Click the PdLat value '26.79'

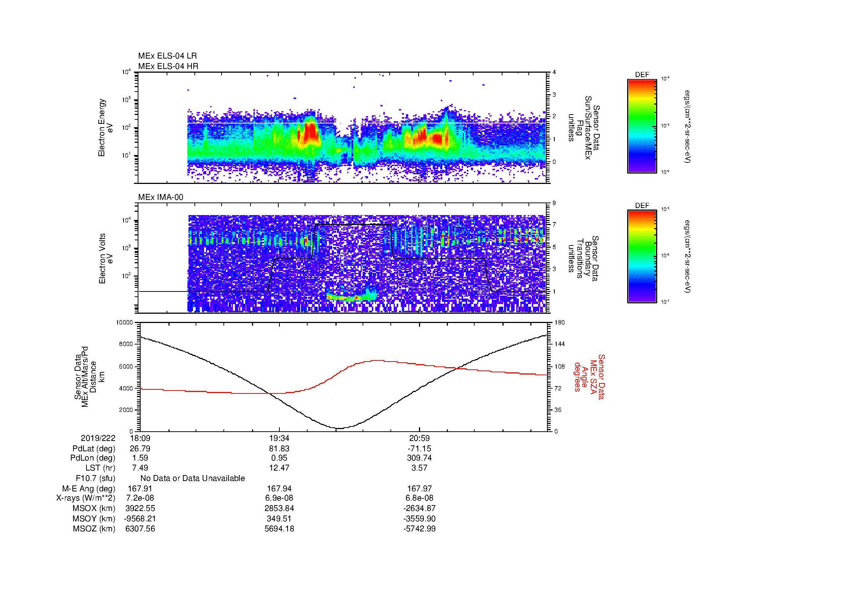point(140,449)
